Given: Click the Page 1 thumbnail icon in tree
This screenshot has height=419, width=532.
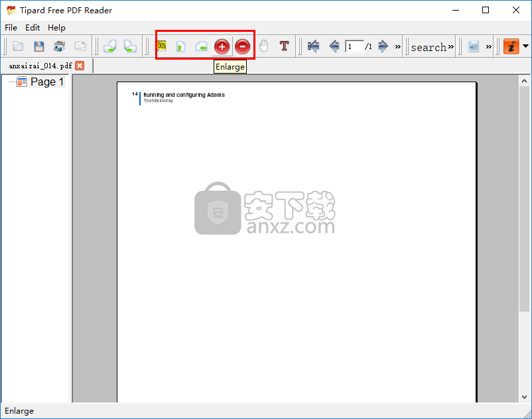Looking at the screenshot, I should [x=22, y=82].
